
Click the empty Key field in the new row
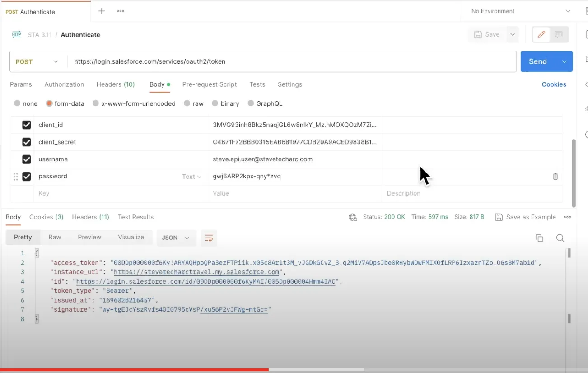click(x=121, y=194)
